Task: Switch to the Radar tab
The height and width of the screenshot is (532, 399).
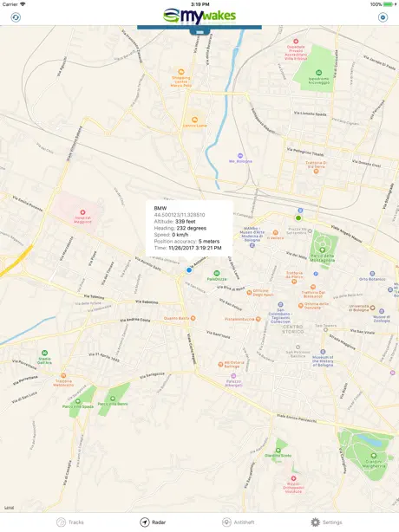Action: pyautogui.click(x=153, y=522)
